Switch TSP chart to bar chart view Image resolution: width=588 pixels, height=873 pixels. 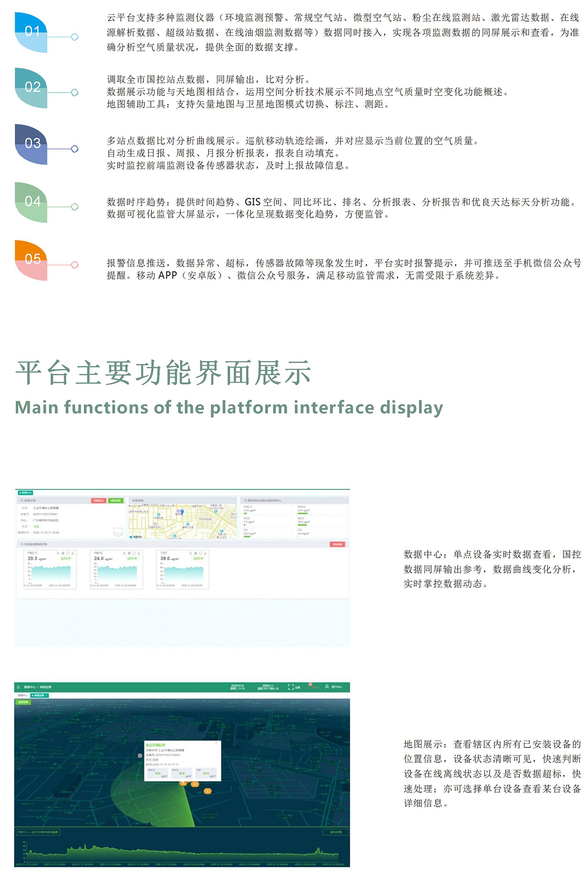[195, 553]
